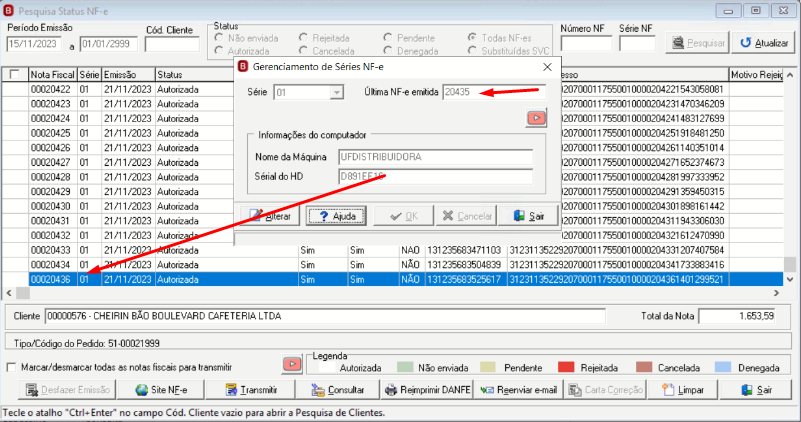This screenshot has width=801, height=422.
Task: Click the Desfazer Emissão button
Action: click(67, 390)
